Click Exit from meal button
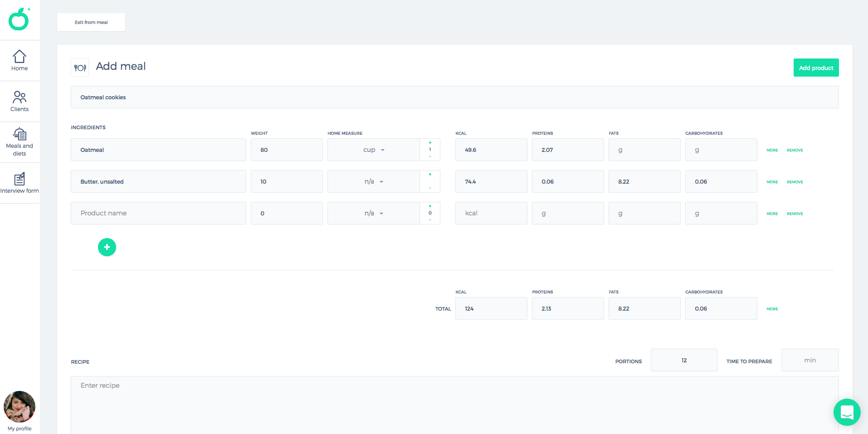Screen dimensions: 868x434 tap(91, 22)
